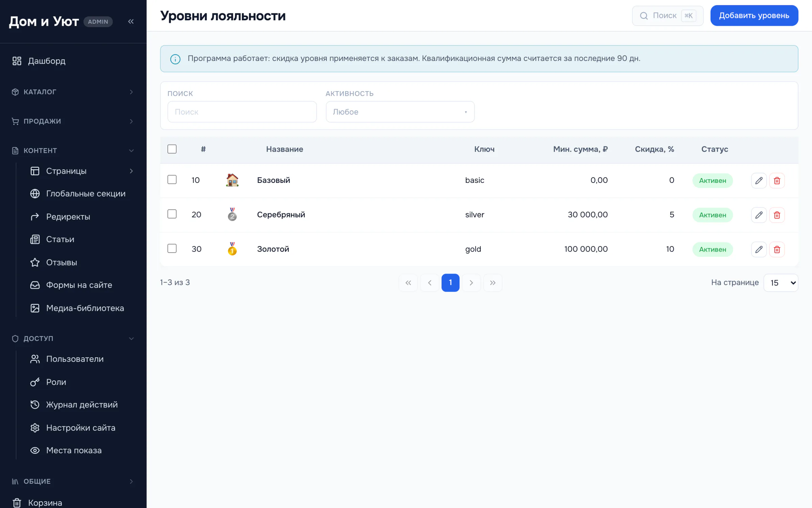Check the Золотой row checkbox
The width and height of the screenshot is (812, 508).
point(172,249)
